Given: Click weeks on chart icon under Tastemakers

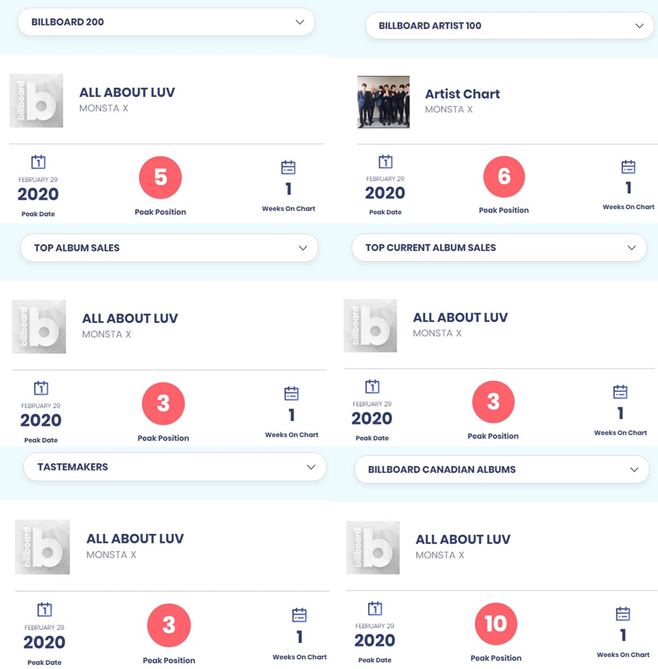Looking at the screenshot, I should (x=299, y=615).
